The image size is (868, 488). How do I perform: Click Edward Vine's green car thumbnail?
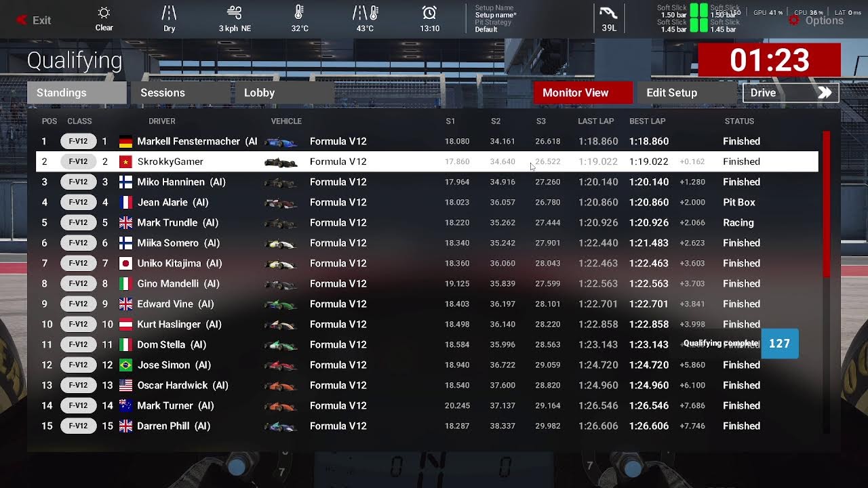(281, 305)
